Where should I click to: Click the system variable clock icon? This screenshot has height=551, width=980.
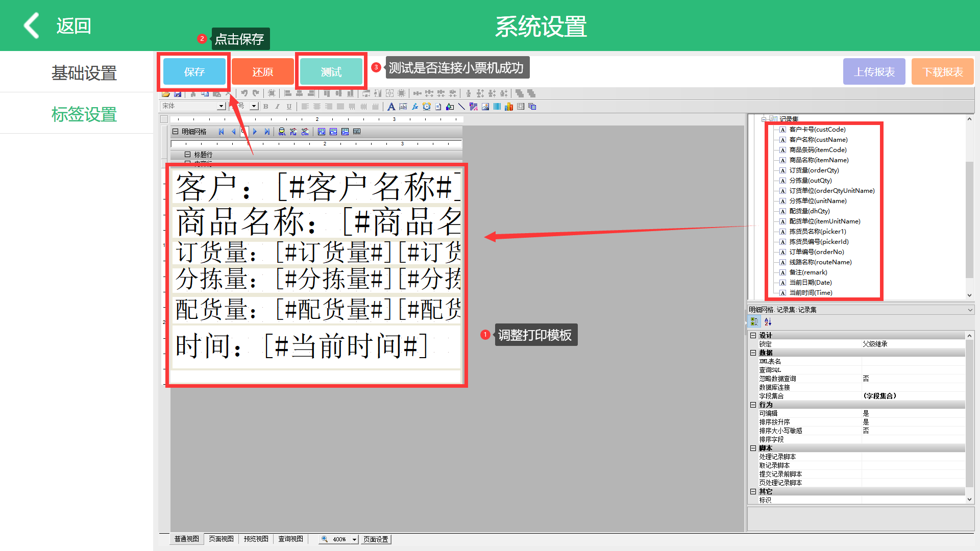click(x=427, y=107)
